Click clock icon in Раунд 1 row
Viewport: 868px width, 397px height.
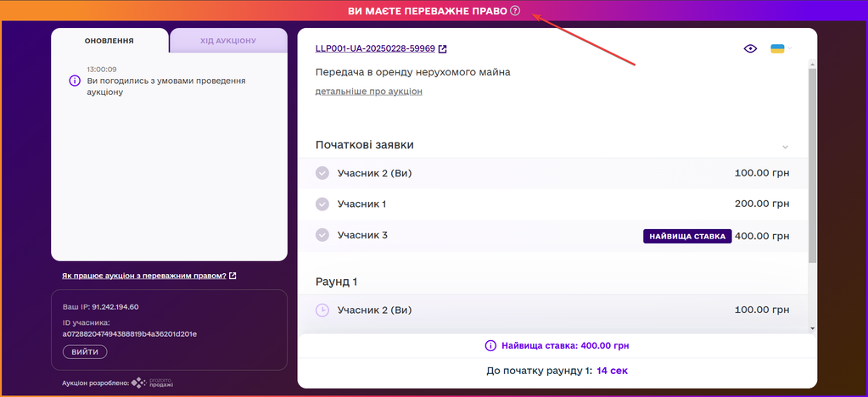pos(322,310)
